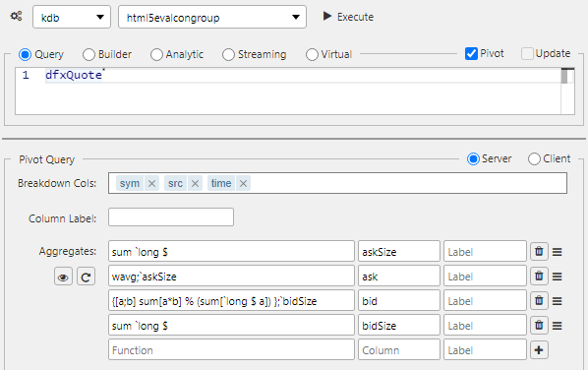Screen dimensions: 588x370
Task: Choose Client pivot mode
Action: click(x=534, y=158)
